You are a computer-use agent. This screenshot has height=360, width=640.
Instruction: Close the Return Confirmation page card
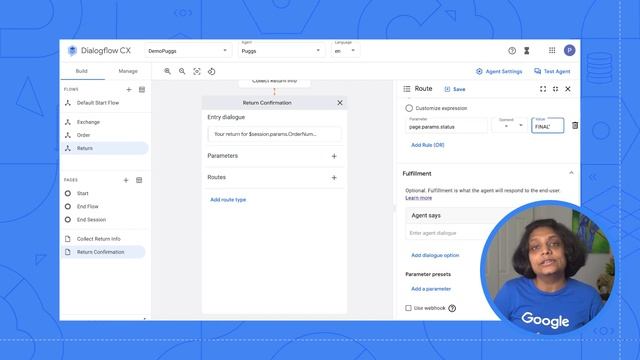[340, 103]
